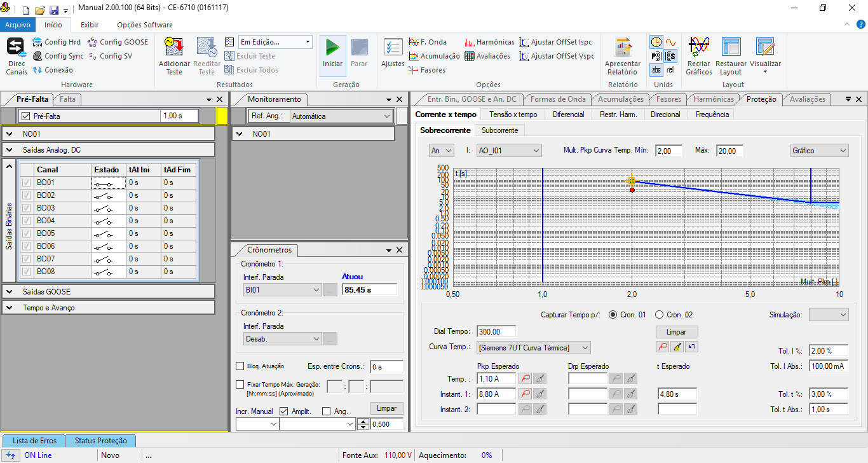Click Ajustar OffSet Ispc
The height and width of the screenshot is (463, 868).
(556, 42)
